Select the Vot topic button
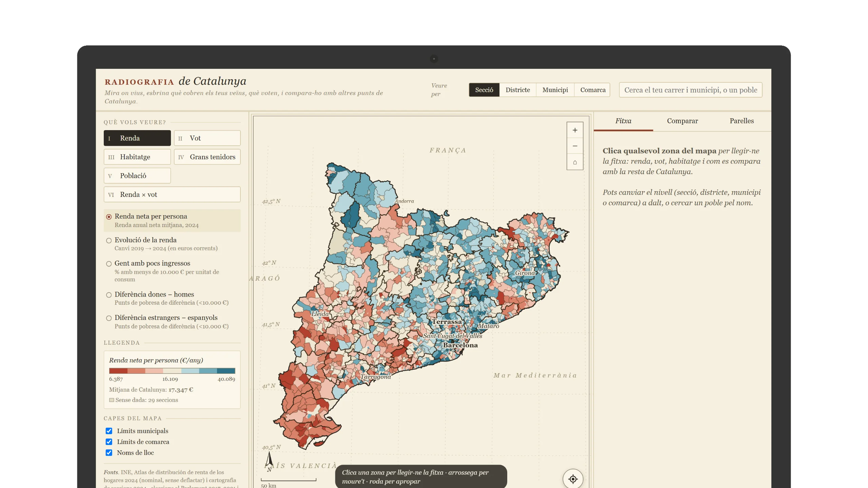 click(207, 138)
